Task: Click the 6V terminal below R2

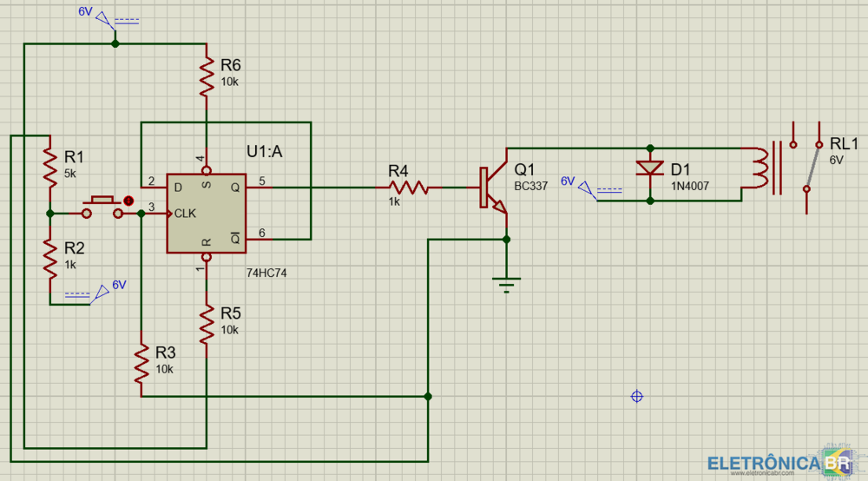Action: click(101, 292)
